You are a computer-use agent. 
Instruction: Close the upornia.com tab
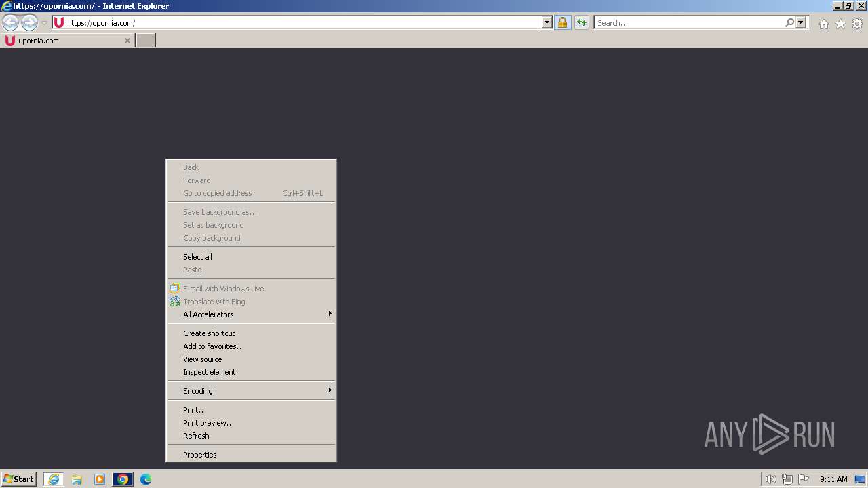tap(127, 41)
